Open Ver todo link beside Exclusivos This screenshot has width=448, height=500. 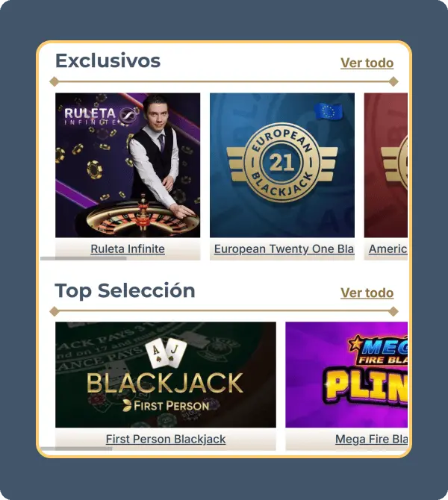[x=367, y=63]
